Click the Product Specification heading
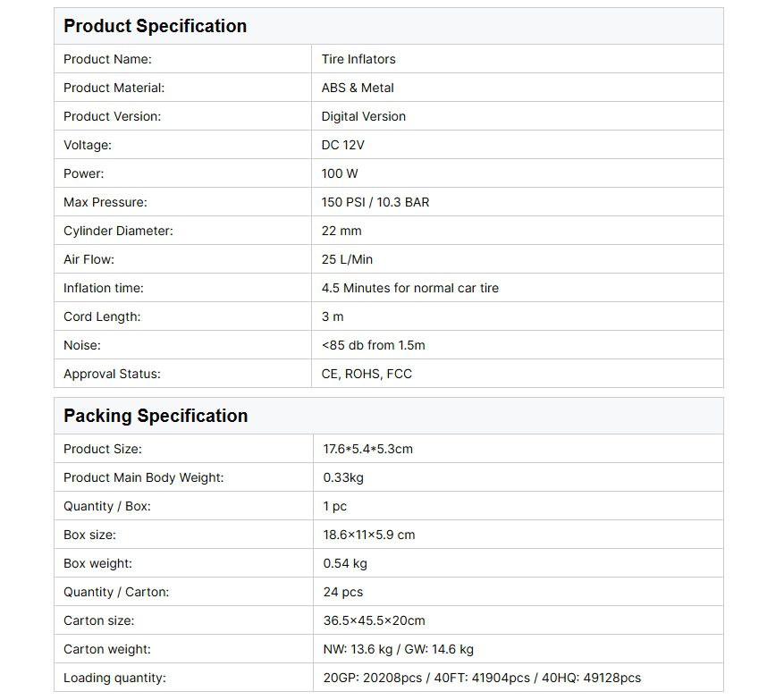The height and width of the screenshot is (700, 784). coord(155,26)
